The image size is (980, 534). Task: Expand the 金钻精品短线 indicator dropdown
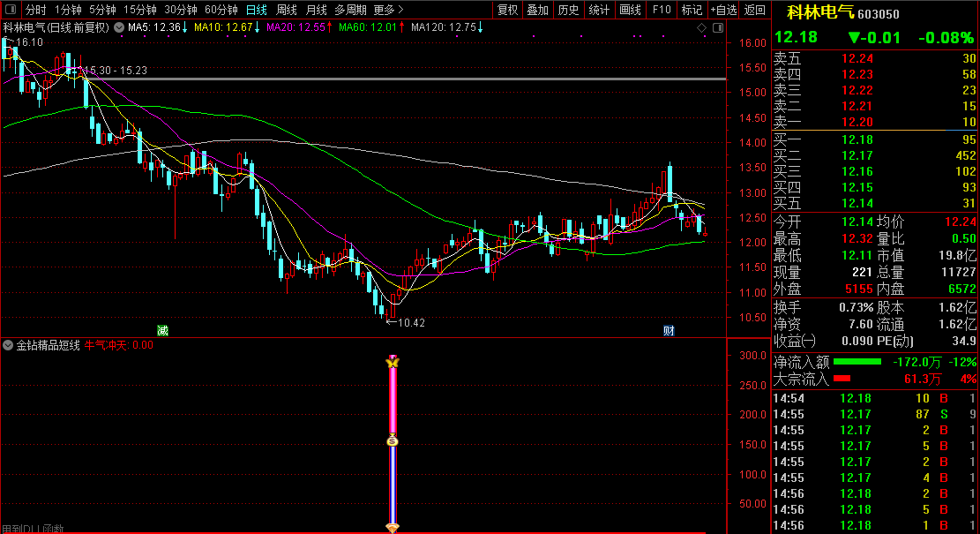click(x=9, y=345)
